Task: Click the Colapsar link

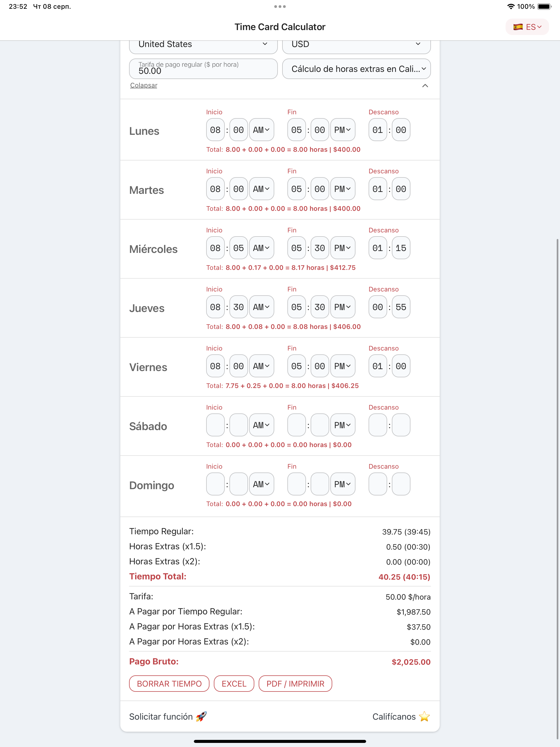Action: (x=144, y=85)
